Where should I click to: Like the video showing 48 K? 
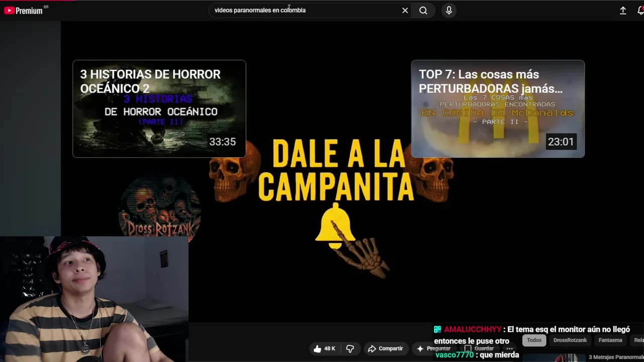[x=325, y=348]
